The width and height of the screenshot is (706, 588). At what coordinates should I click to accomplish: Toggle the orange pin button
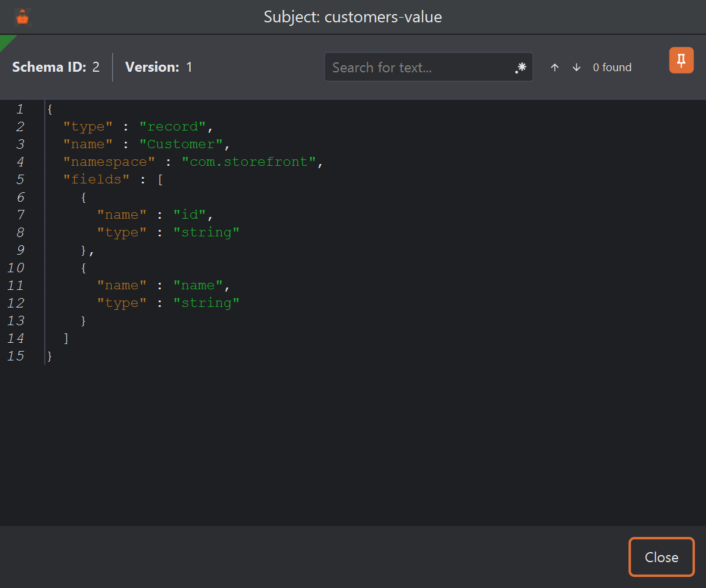681,60
